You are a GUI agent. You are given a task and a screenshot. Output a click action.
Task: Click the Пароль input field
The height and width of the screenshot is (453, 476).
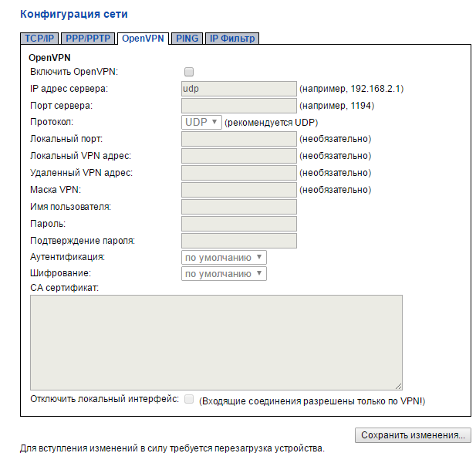coord(239,224)
